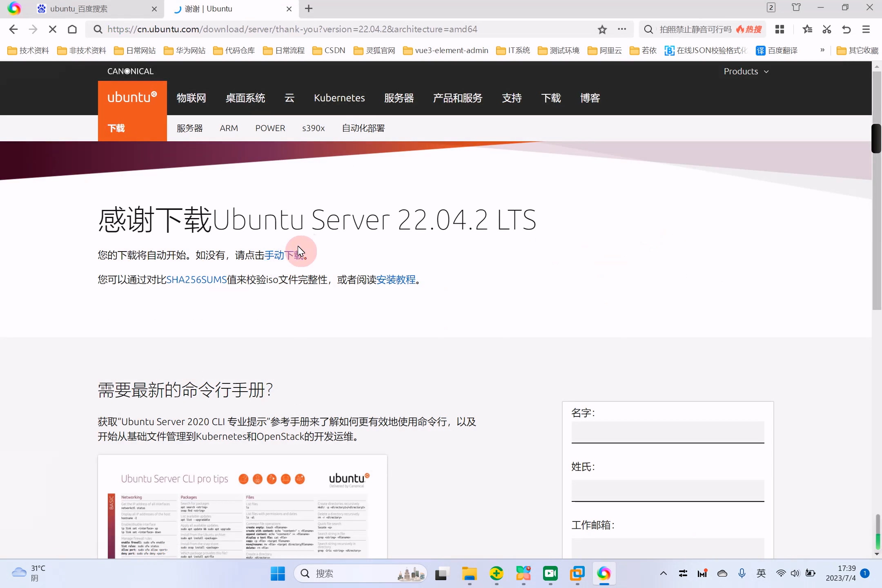882x588 pixels.
Task: Open the 物联网 menu item
Action: 191,98
